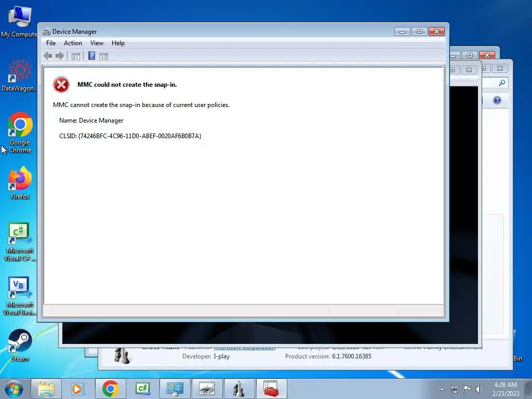Open My Computer desktop icon
The height and width of the screenshot is (399, 532).
[x=19, y=21]
